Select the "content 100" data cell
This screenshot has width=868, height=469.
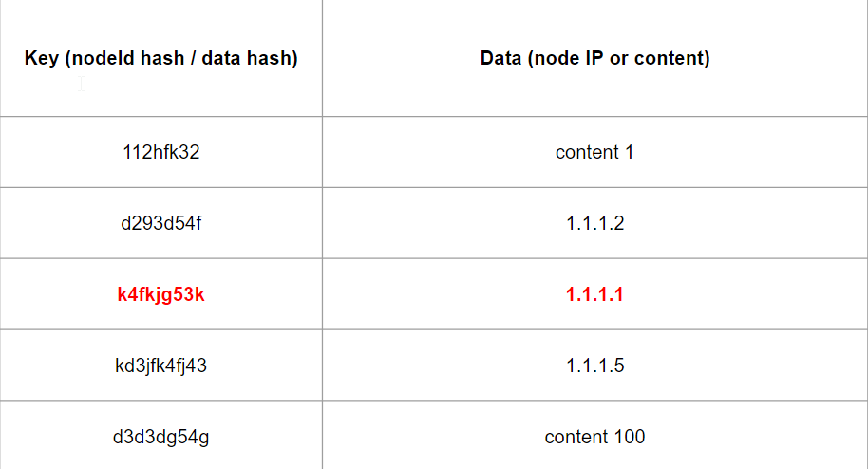pyautogui.click(x=594, y=437)
